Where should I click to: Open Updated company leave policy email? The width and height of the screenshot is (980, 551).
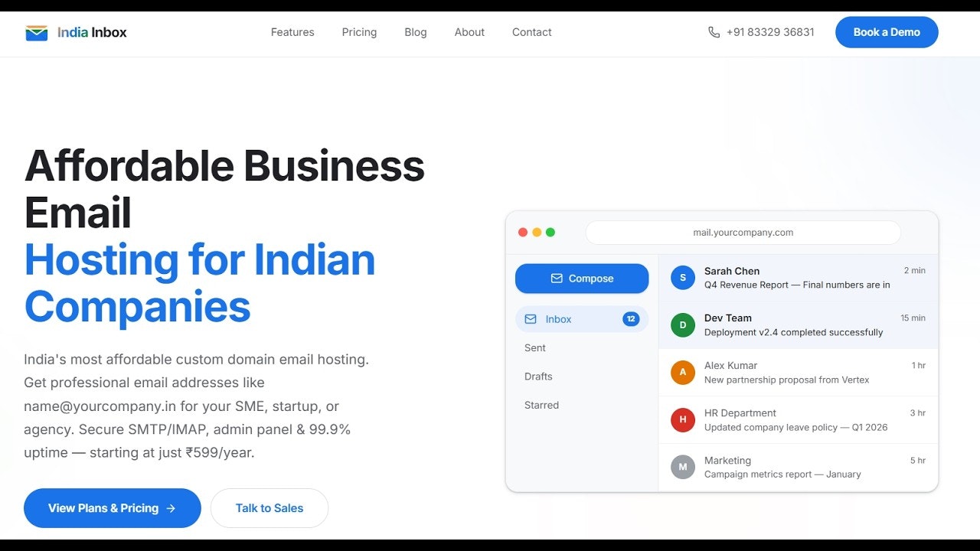[795, 427]
